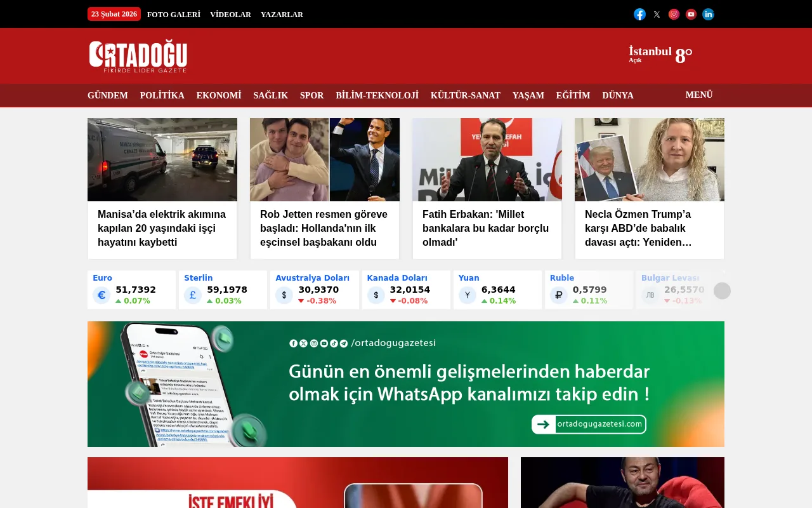Advance the currency carousel with the round arrow

[x=722, y=291]
